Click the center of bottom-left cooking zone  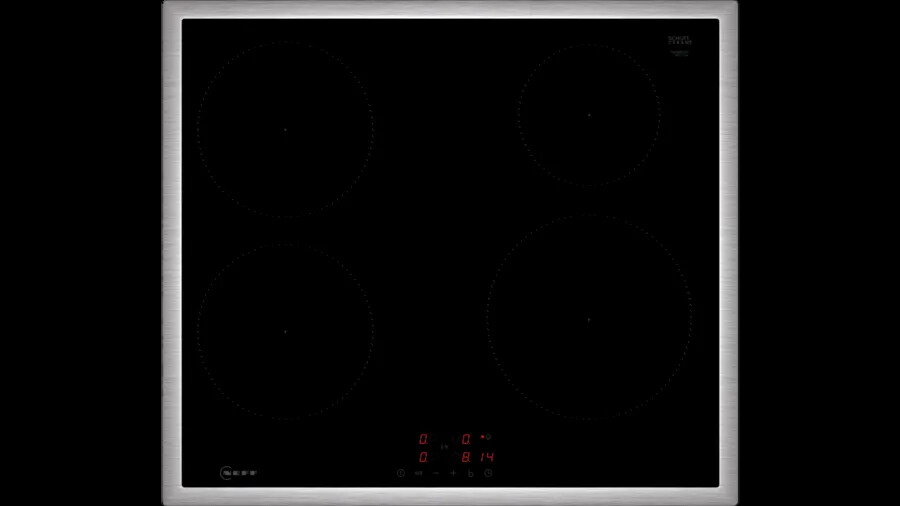click(285, 331)
